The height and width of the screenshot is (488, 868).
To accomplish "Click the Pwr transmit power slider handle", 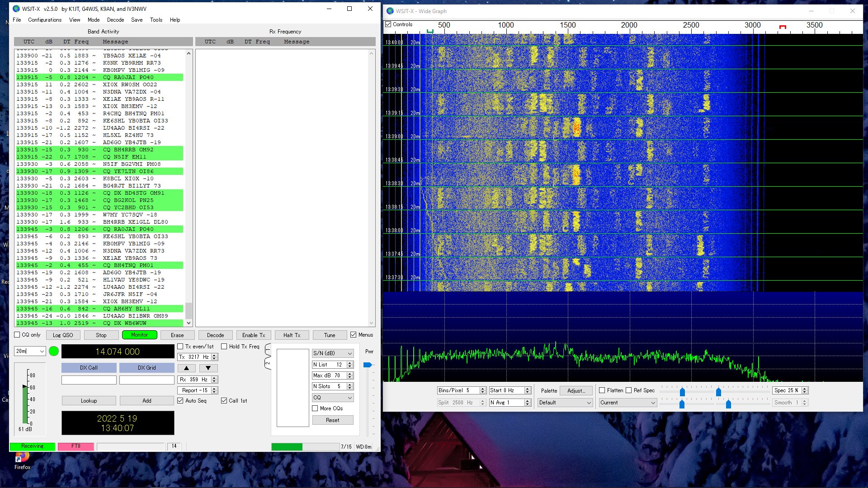I will (x=367, y=365).
